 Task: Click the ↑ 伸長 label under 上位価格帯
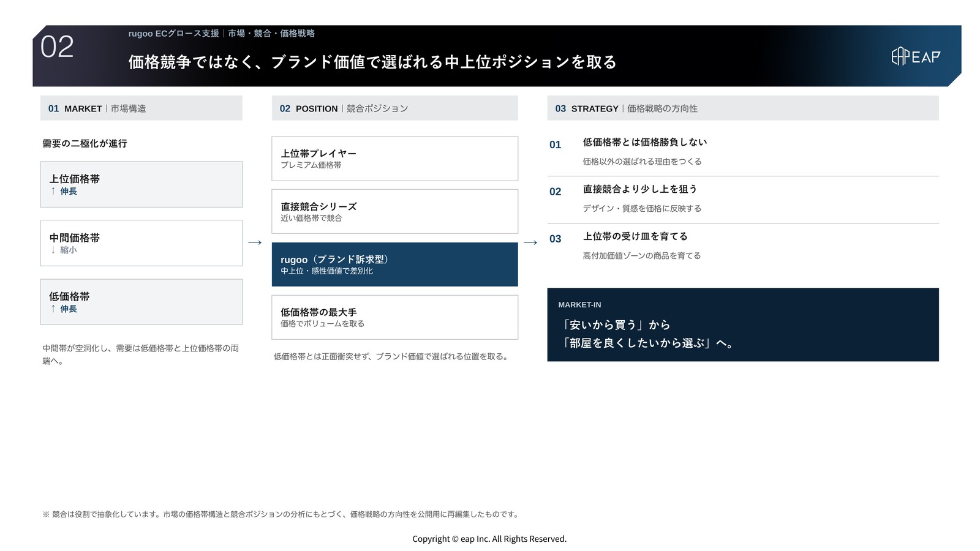point(64,191)
